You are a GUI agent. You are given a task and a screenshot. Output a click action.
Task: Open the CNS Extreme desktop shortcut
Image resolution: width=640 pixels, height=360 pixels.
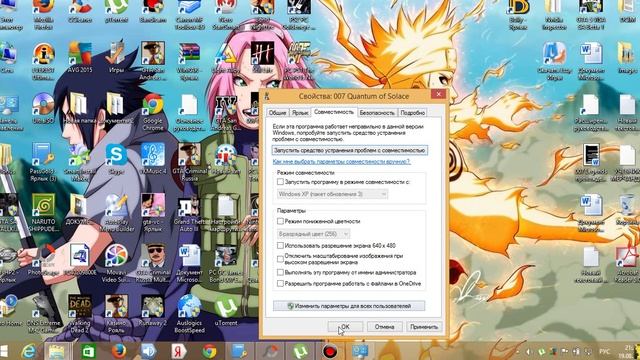pyautogui.click(x=43, y=314)
